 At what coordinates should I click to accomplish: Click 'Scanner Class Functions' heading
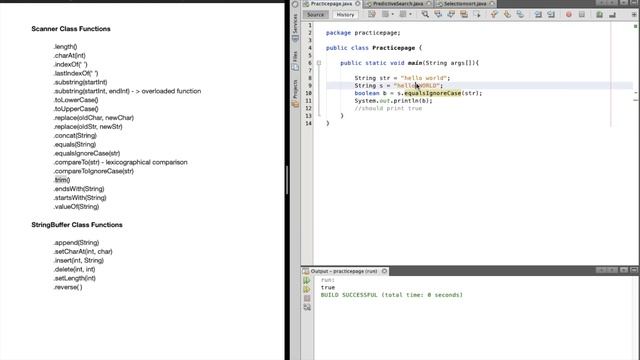tap(71, 29)
